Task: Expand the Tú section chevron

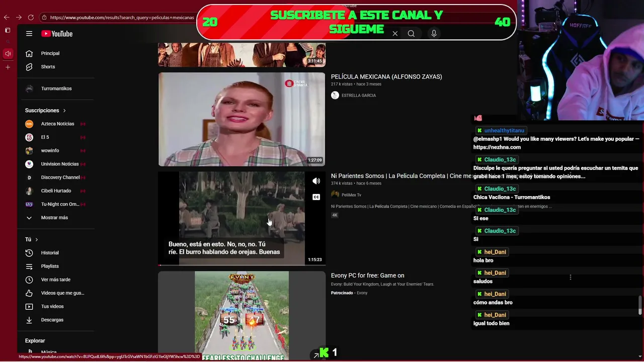Action: tap(37, 240)
